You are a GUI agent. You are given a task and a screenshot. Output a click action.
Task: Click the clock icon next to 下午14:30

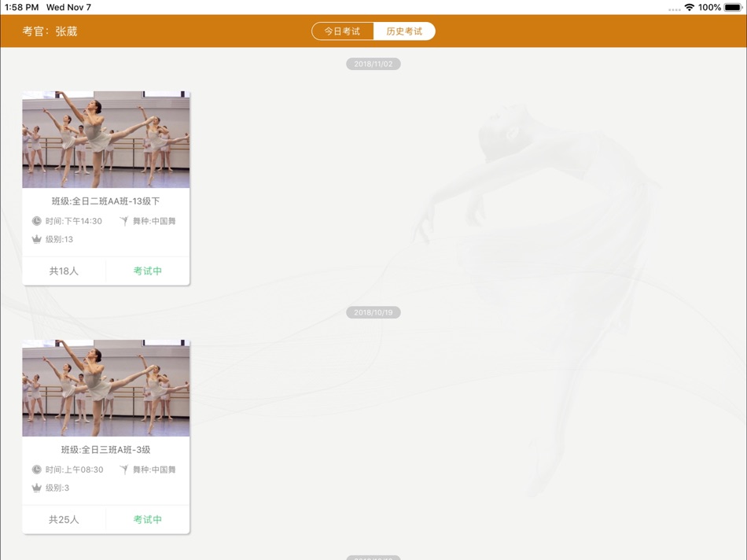coord(37,221)
